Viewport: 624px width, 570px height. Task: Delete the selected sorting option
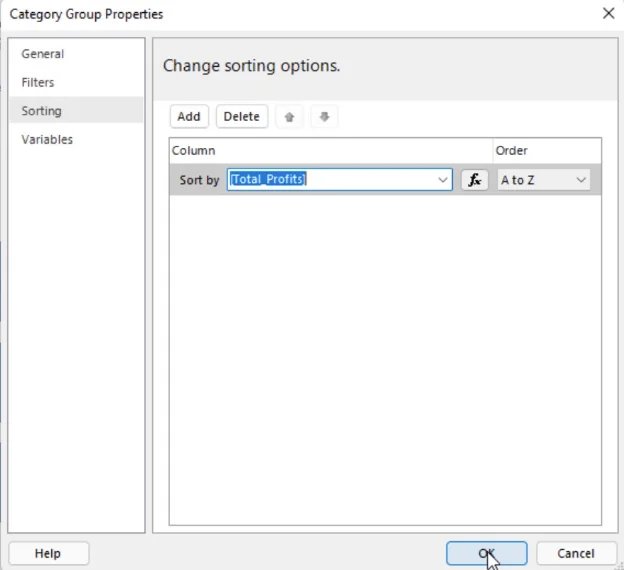pos(242,117)
